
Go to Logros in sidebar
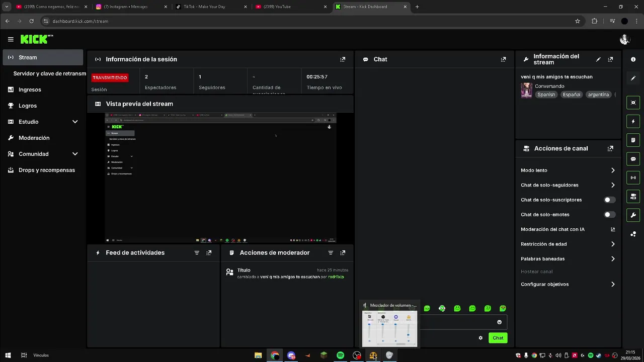click(43, 106)
